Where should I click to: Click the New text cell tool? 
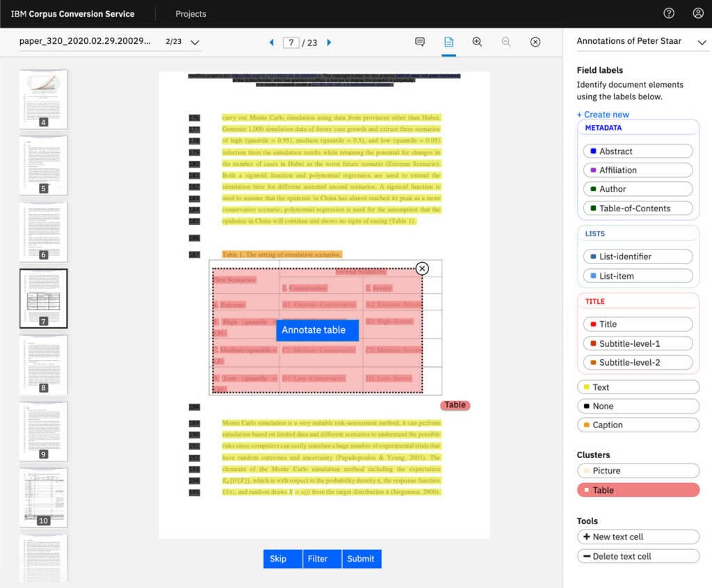pos(638,537)
